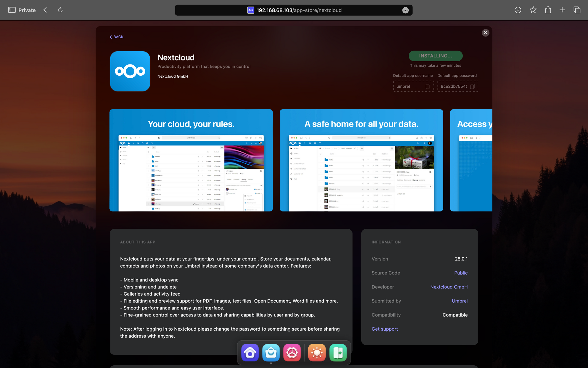Screen dimensions: 588x368
Task: Click the 'ABOUT THIS APP' heading
Action: tap(138, 242)
